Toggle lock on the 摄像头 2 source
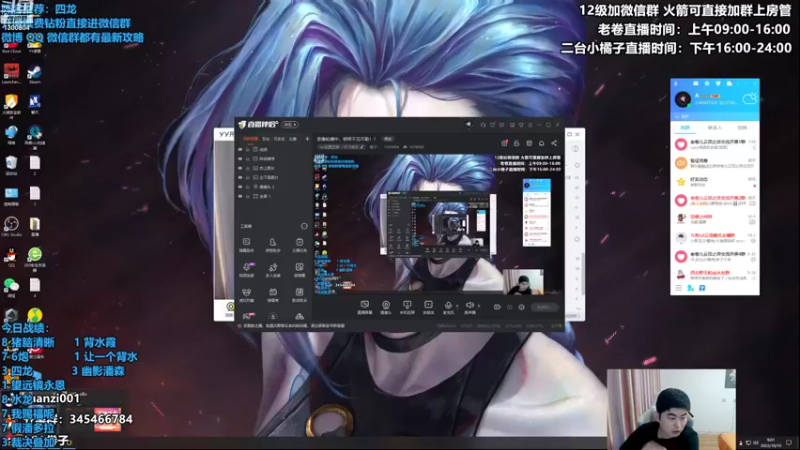Screen dimensions: 800x450 pos(248,187)
